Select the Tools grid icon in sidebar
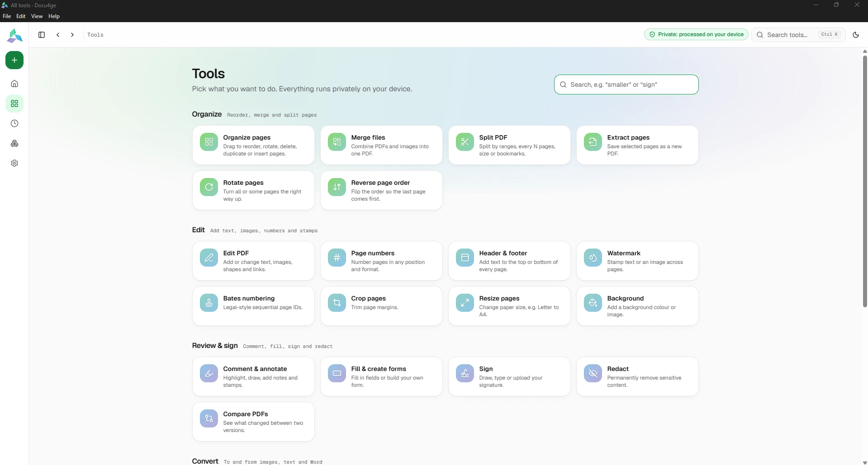 [14, 103]
